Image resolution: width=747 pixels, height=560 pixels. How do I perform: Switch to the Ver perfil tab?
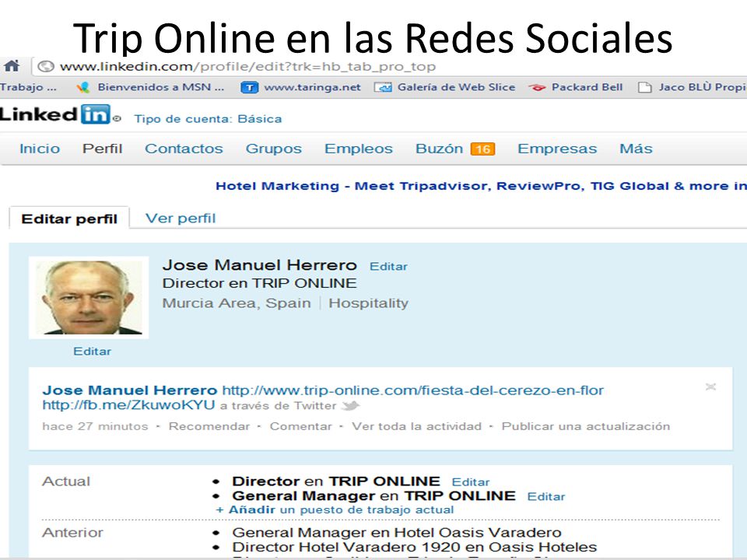tap(181, 219)
